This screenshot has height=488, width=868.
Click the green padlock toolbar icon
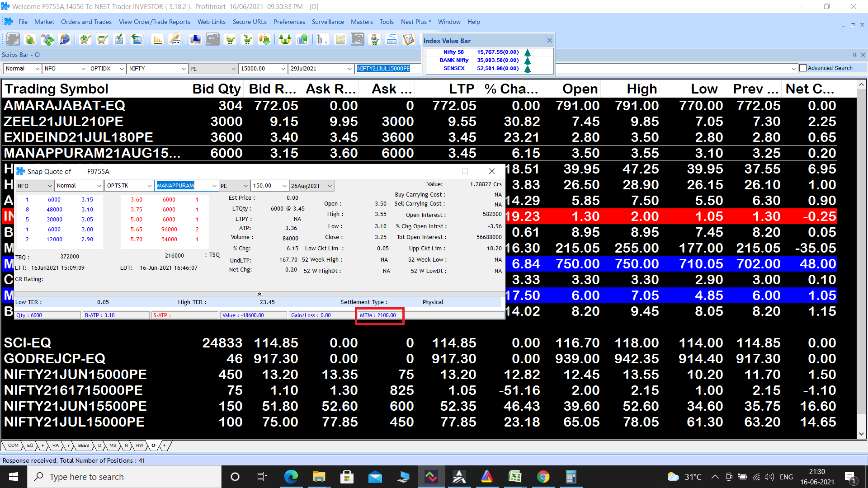(30, 40)
